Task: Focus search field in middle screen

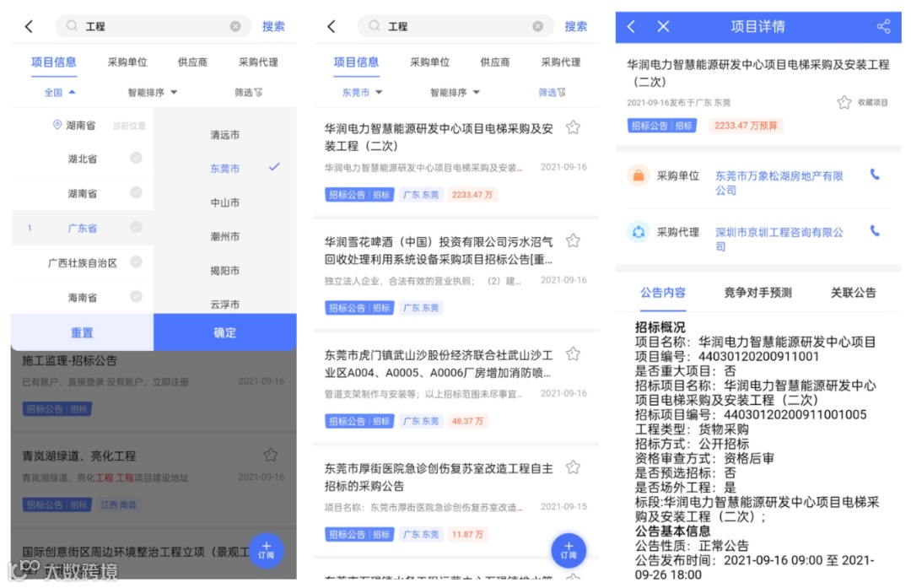Action: pyautogui.click(x=456, y=26)
